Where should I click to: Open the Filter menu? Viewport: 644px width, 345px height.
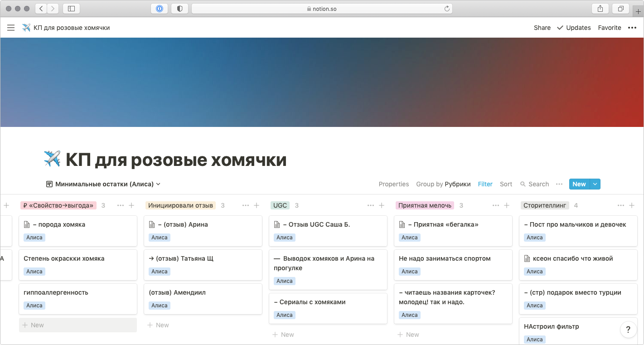[485, 184]
